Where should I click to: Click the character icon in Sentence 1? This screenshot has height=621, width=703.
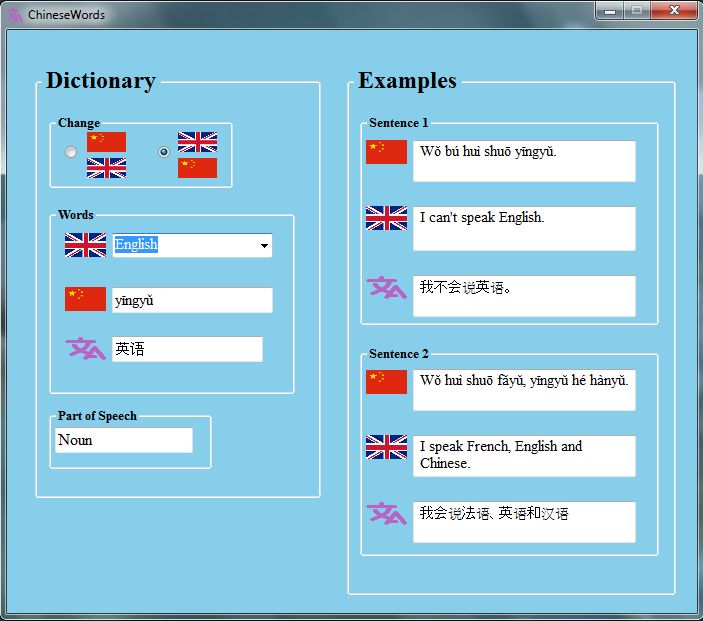pos(386,287)
